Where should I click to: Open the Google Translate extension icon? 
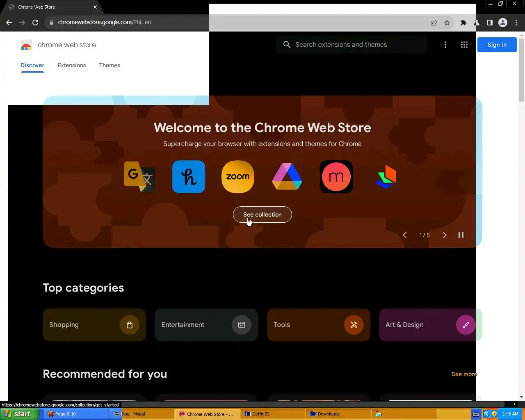139,177
